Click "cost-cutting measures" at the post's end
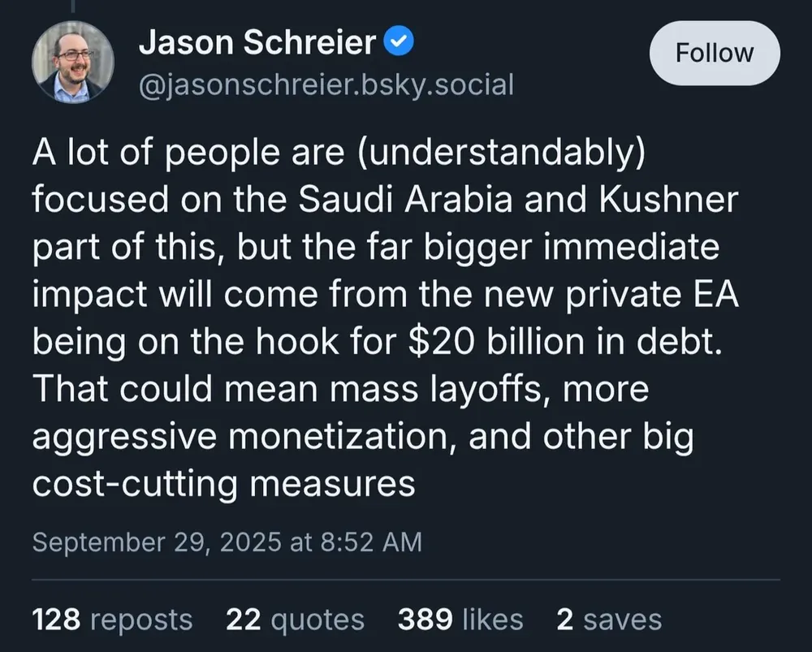 click(x=223, y=484)
